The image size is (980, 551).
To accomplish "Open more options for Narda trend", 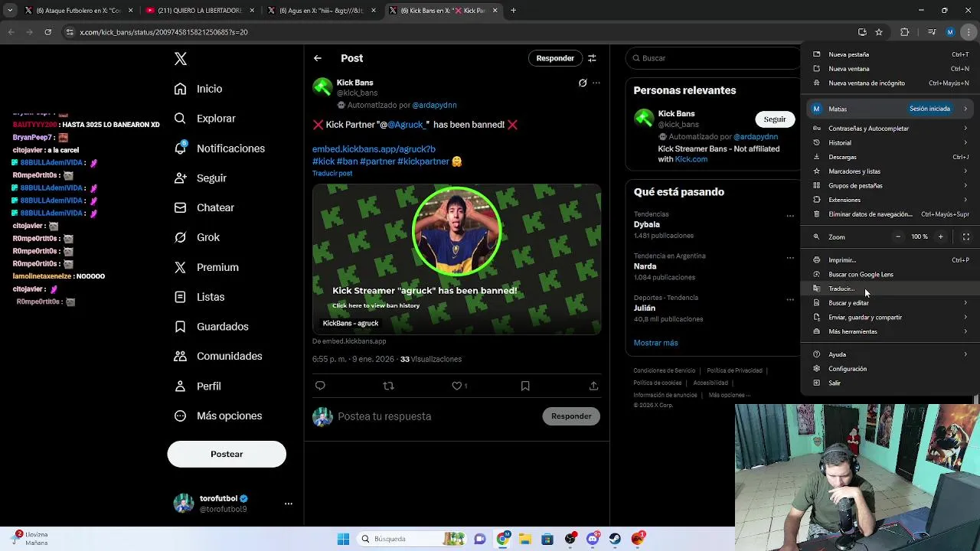I will (790, 258).
